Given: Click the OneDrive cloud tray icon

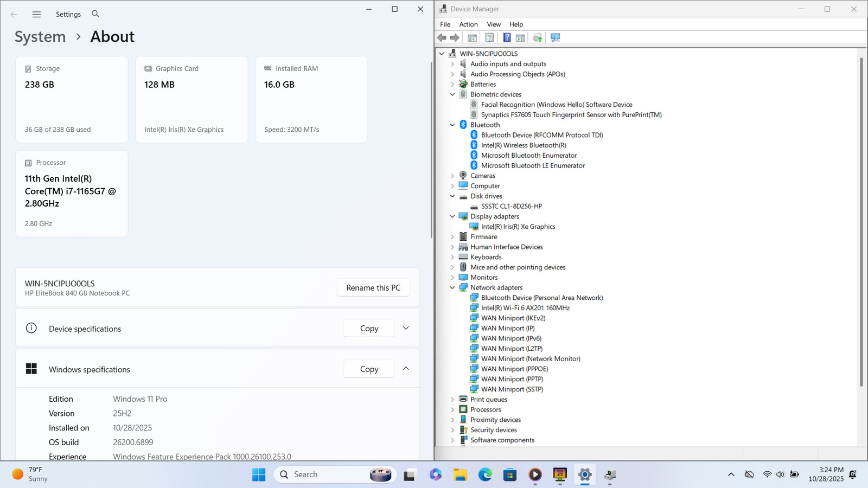Looking at the screenshot, I should coord(749,474).
